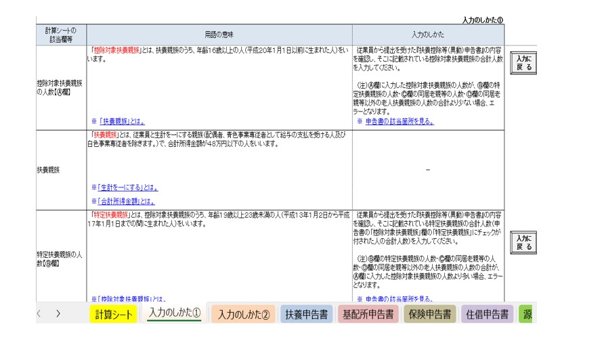Click the red 特定扶養親族 term in third definition
Viewport: 604px width, 364px height.
(111, 214)
